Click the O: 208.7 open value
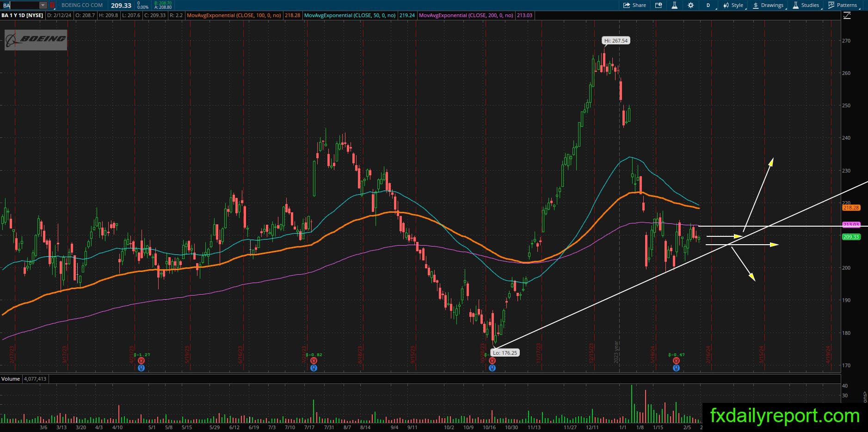Image resolution: width=868 pixels, height=432 pixels. pos(85,15)
